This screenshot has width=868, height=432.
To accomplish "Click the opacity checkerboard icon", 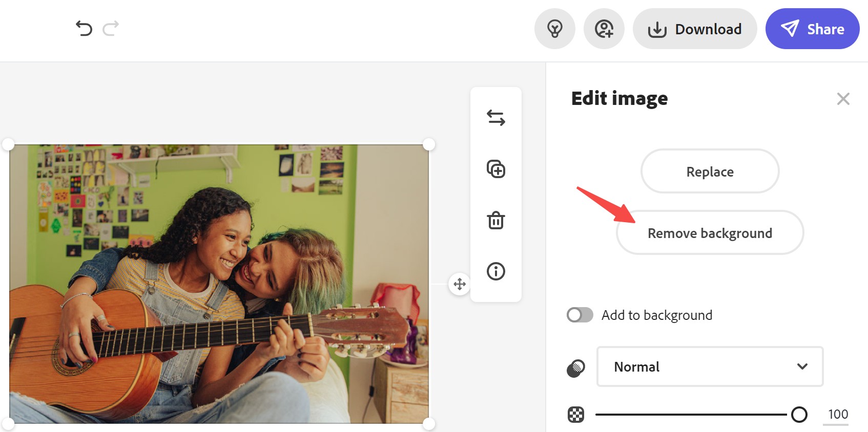I will [x=576, y=414].
